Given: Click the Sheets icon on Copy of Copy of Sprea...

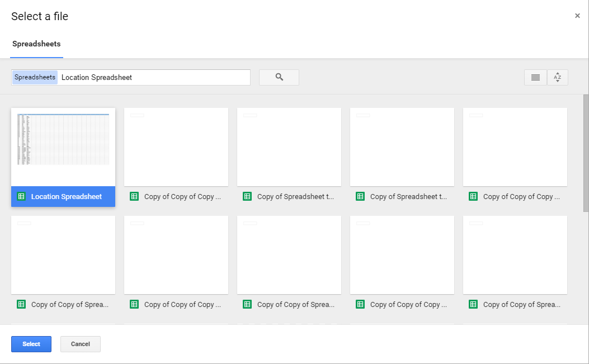Looking at the screenshot, I should (x=21, y=304).
